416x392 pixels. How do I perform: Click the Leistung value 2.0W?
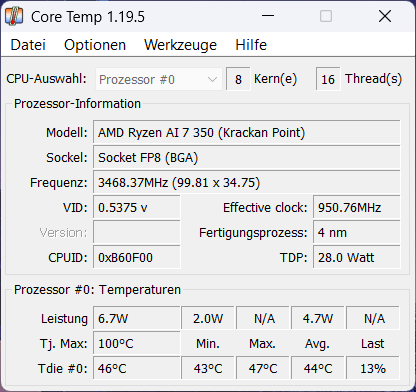pos(208,318)
